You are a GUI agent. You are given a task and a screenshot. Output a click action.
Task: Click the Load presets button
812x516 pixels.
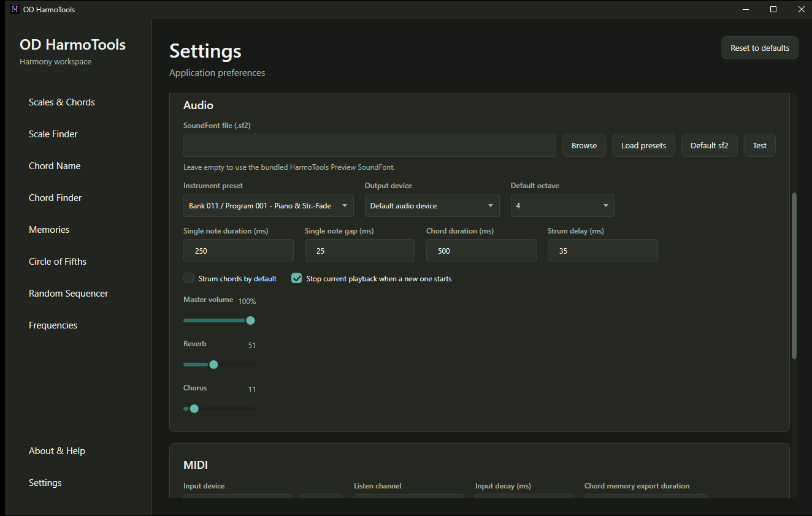click(643, 145)
